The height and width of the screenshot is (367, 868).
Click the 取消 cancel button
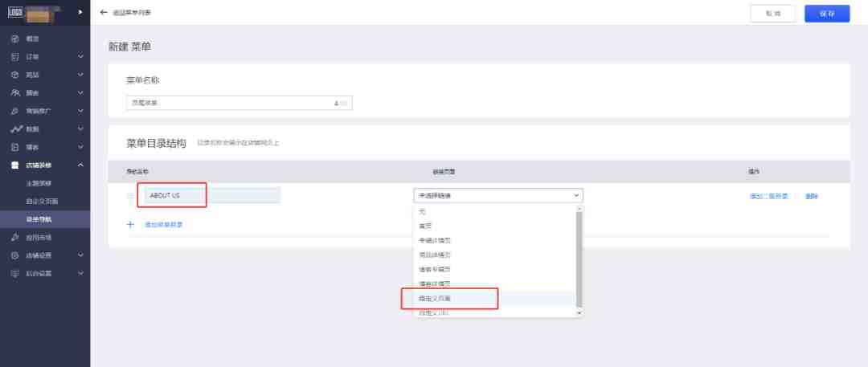[773, 14]
